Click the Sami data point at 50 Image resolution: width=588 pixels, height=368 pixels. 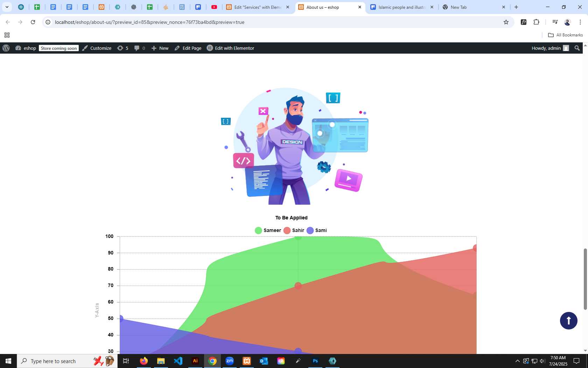[120, 319]
